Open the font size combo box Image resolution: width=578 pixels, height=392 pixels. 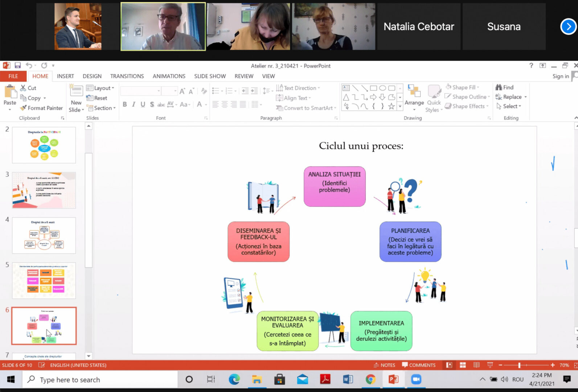pos(169,91)
